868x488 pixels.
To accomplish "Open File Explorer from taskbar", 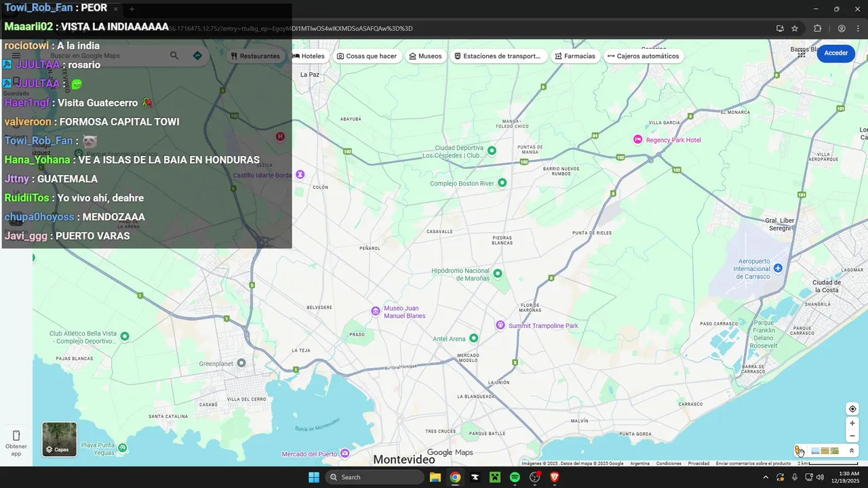I will [435, 477].
